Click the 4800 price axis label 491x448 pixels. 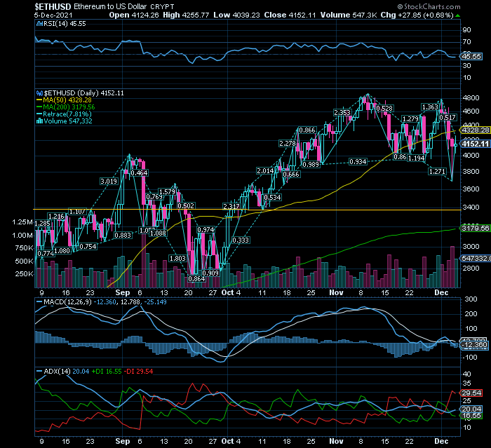[471, 98]
